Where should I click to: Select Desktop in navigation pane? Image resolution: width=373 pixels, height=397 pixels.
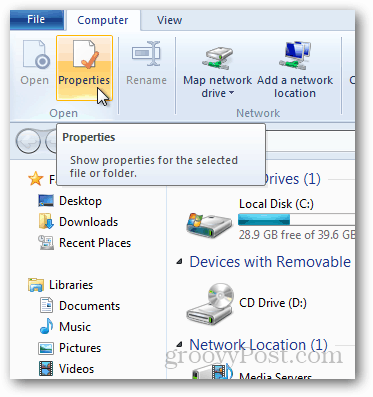pyautogui.click(x=80, y=201)
